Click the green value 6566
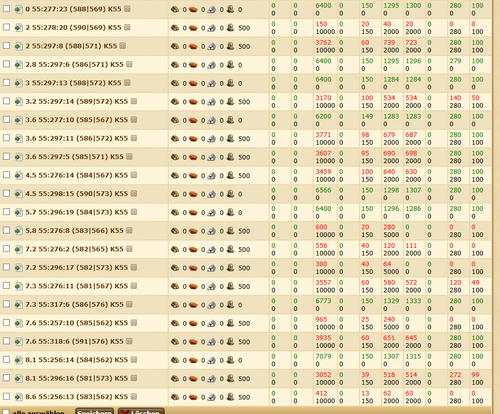 pyautogui.click(x=323, y=190)
